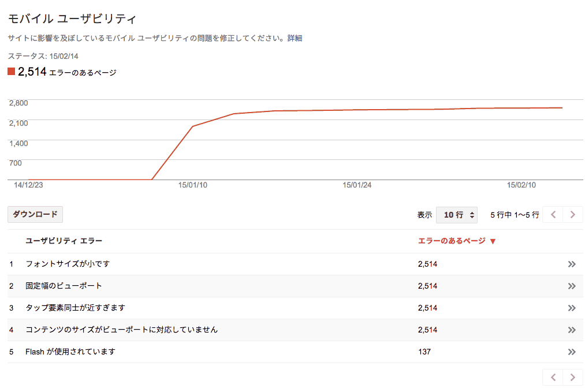Click double-chevron on タップ要素同士が近すぎます row
This screenshot has width=585, height=392.
click(x=572, y=308)
